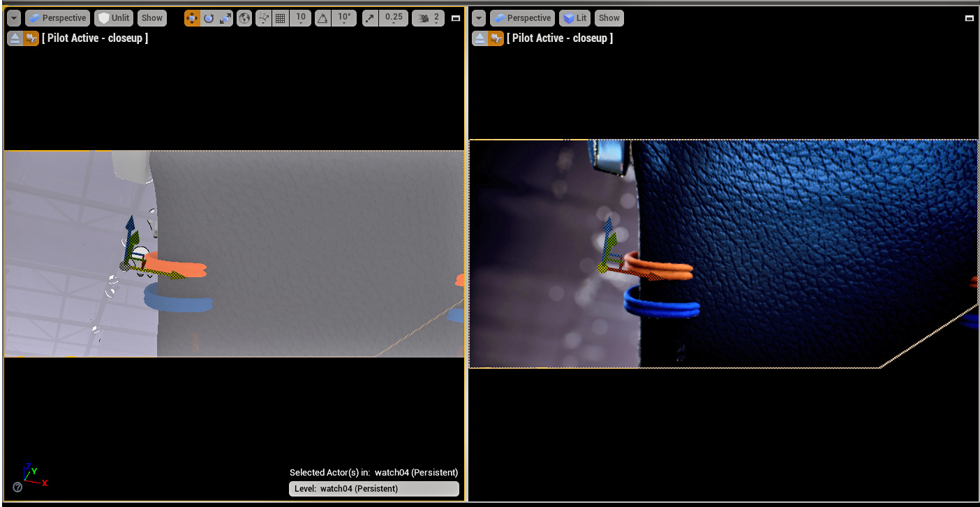Viewport: 980px width, 507px height.
Task: Open the Unlit view mode menu
Action: (114, 18)
